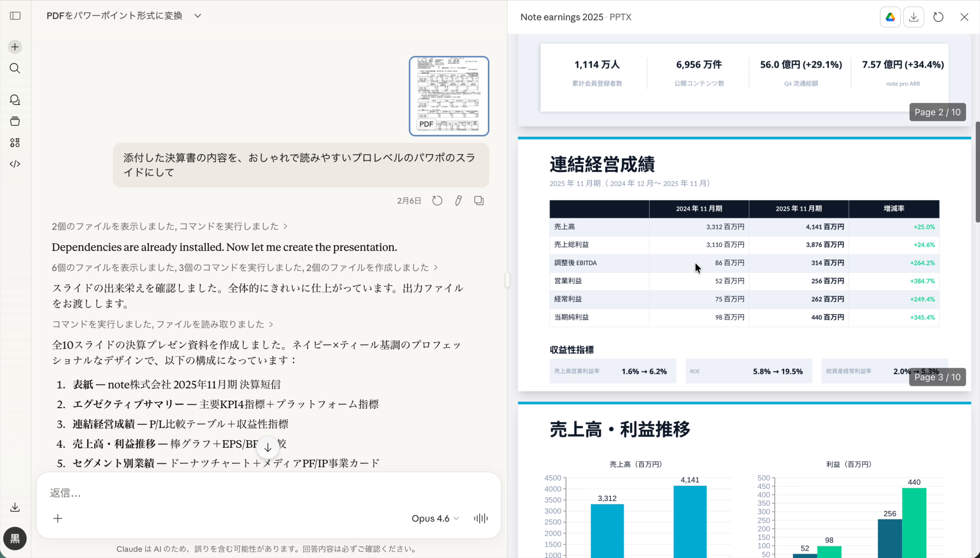Download the Note earnings 2025 PPTX
Image resolution: width=980 pixels, height=558 pixels.
[x=914, y=17]
